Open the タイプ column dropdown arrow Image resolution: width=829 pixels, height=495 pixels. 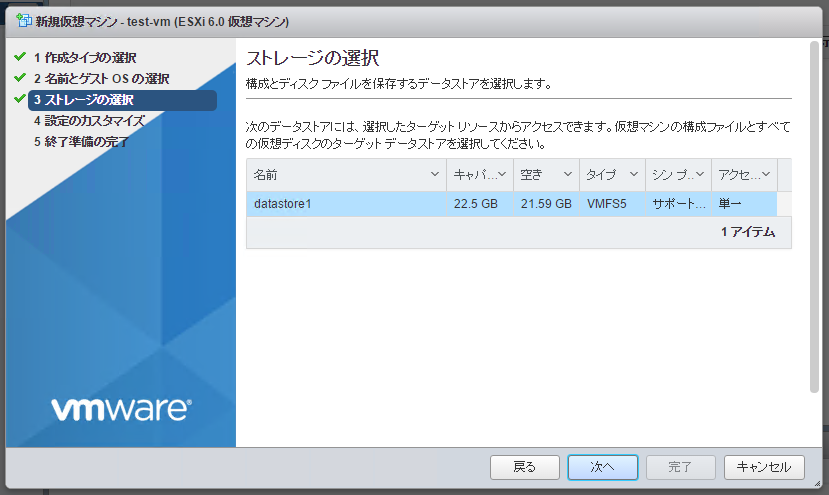tap(634, 174)
